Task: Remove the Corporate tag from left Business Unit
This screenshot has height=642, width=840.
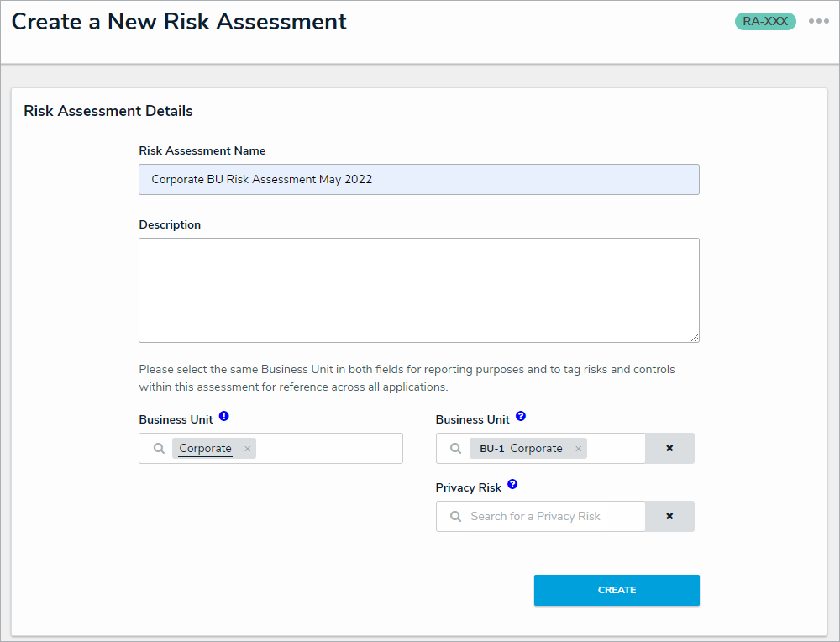Action: point(247,449)
